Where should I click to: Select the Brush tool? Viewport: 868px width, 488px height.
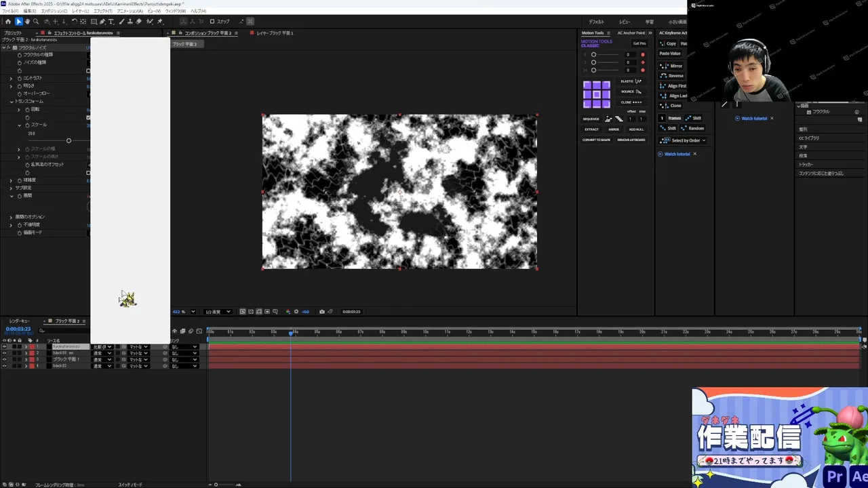pos(121,22)
